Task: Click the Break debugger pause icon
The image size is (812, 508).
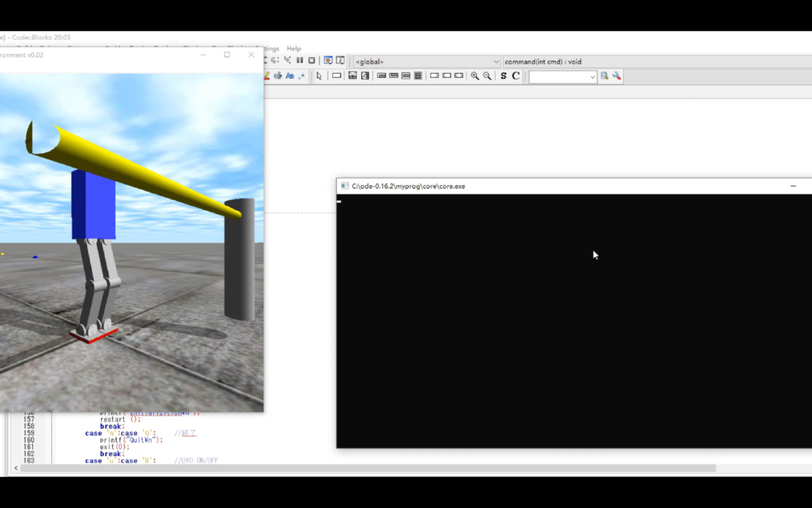Action: click(x=300, y=61)
